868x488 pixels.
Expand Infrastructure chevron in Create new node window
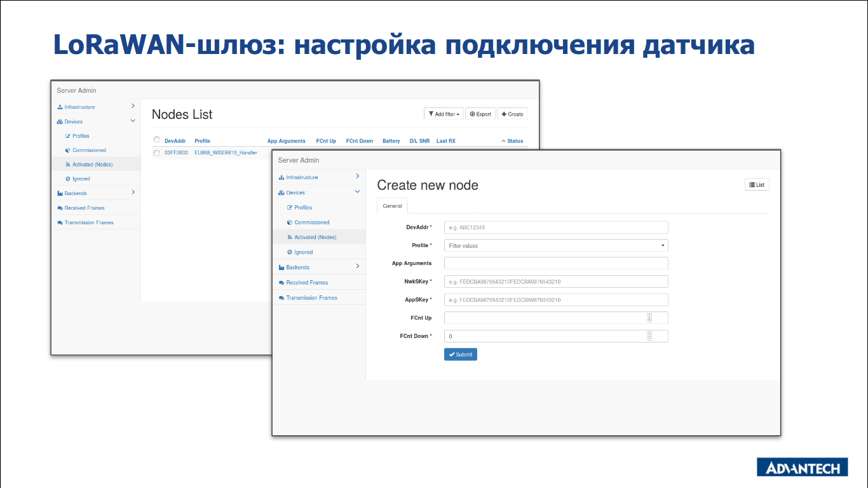point(357,176)
